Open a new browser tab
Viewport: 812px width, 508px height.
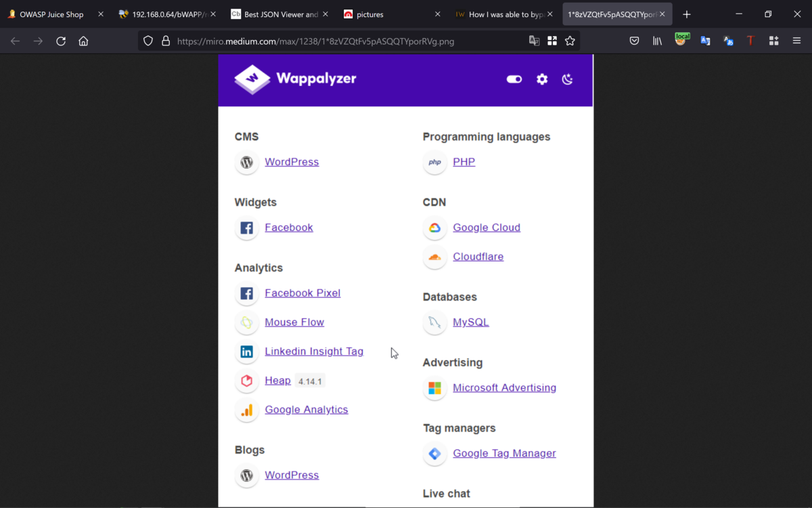pos(687,14)
